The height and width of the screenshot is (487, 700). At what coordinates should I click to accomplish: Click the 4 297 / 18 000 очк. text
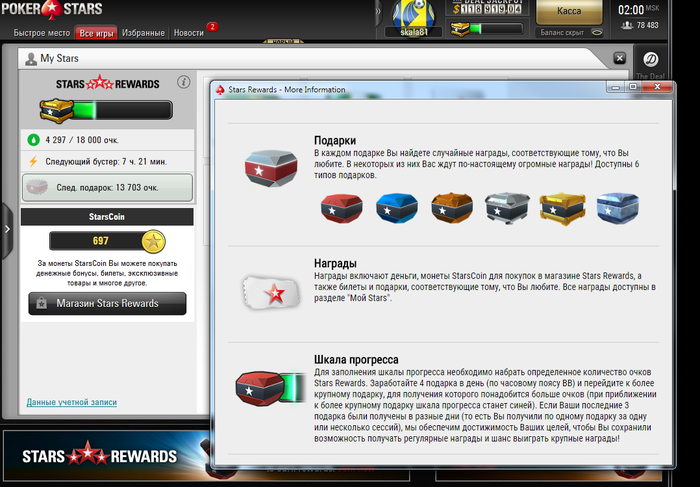point(82,140)
